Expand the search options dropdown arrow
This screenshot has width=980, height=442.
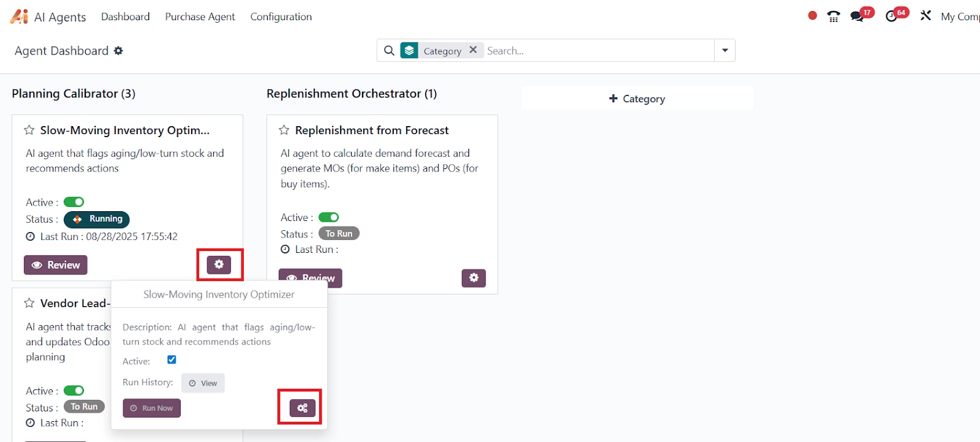725,50
